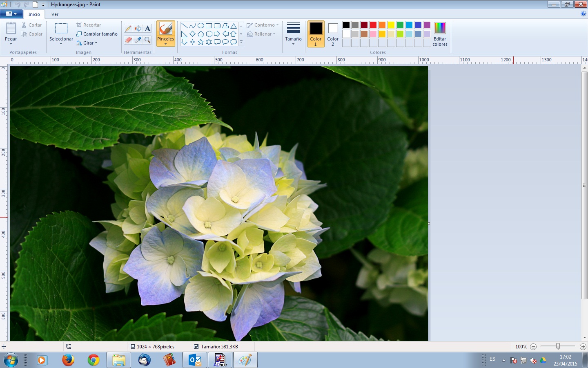Select the Magnifier tool
The height and width of the screenshot is (368, 588).
tap(147, 40)
